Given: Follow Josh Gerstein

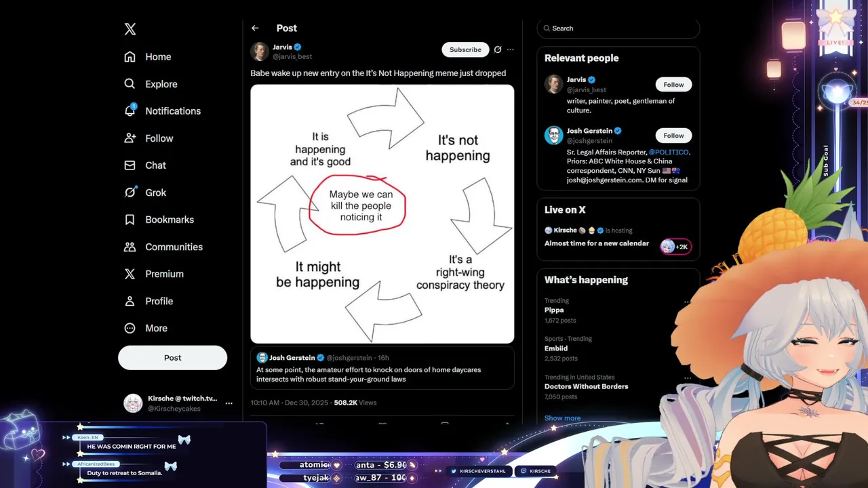Looking at the screenshot, I should click(673, 135).
